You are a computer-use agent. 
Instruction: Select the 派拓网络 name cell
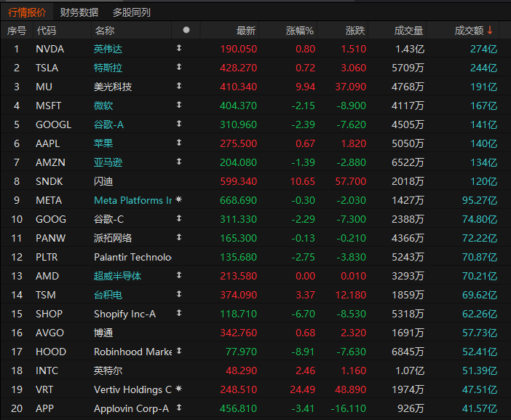click(x=113, y=238)
